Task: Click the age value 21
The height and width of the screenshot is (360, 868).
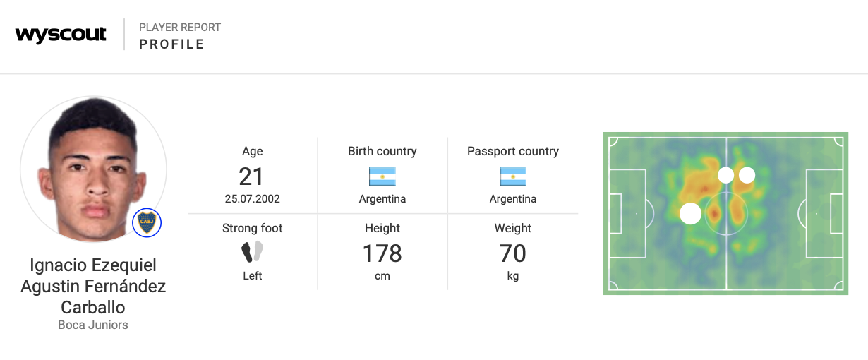Action: click(252, 176)
